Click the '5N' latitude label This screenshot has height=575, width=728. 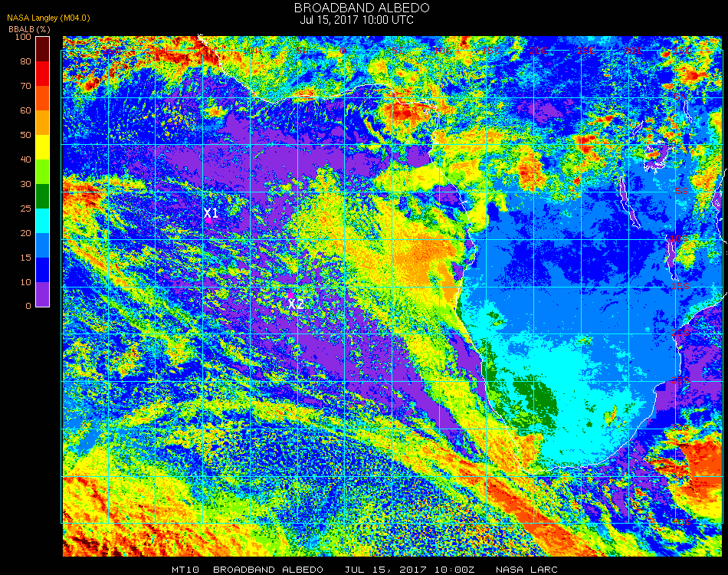click(680, 97)
